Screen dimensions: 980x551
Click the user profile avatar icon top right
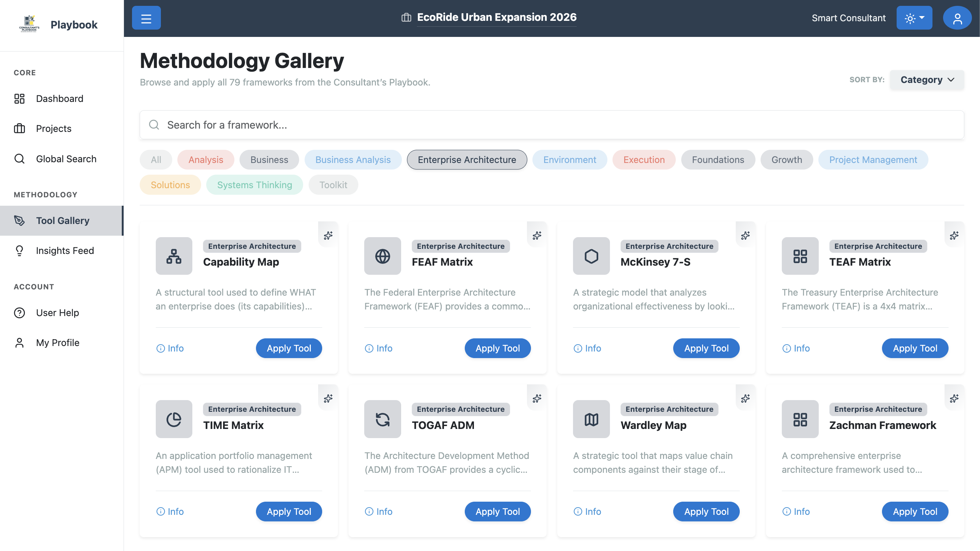tap(958, 18)
